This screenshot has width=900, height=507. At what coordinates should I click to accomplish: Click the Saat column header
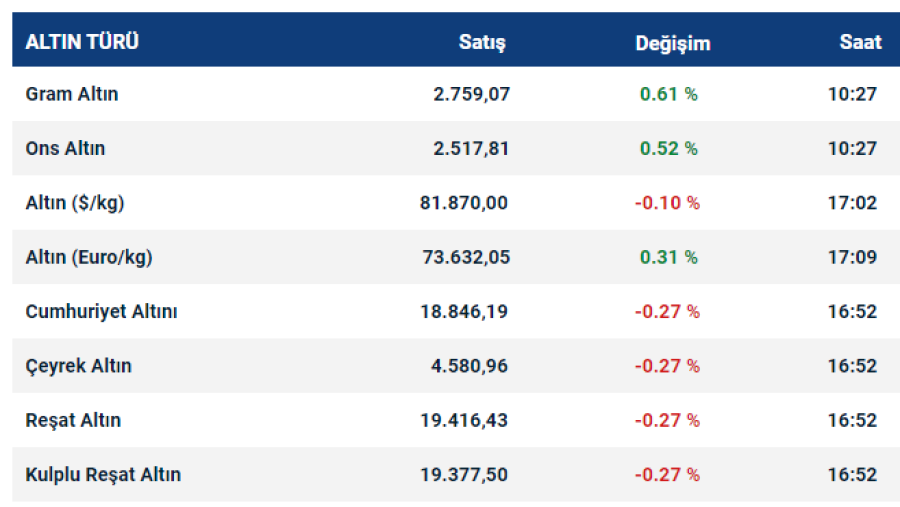[x=860, y=42]
